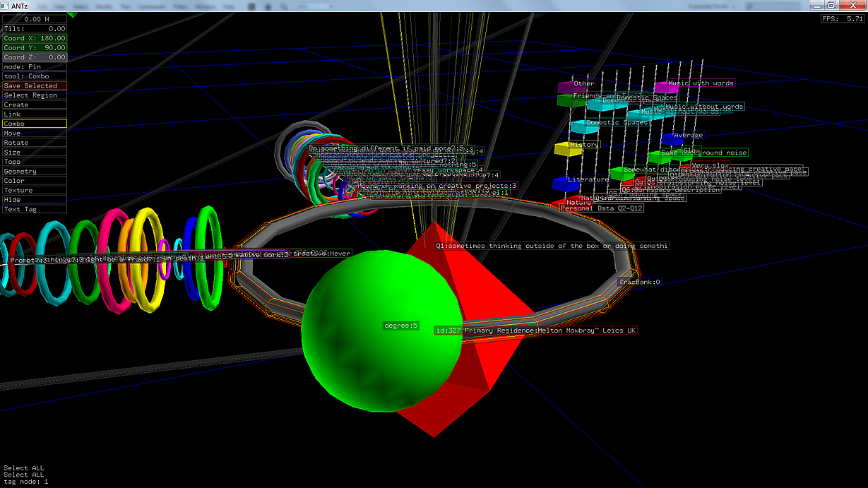Click the highlighted Combo tool
Viewport: 868px width, 488px height.
click(35, 124)
